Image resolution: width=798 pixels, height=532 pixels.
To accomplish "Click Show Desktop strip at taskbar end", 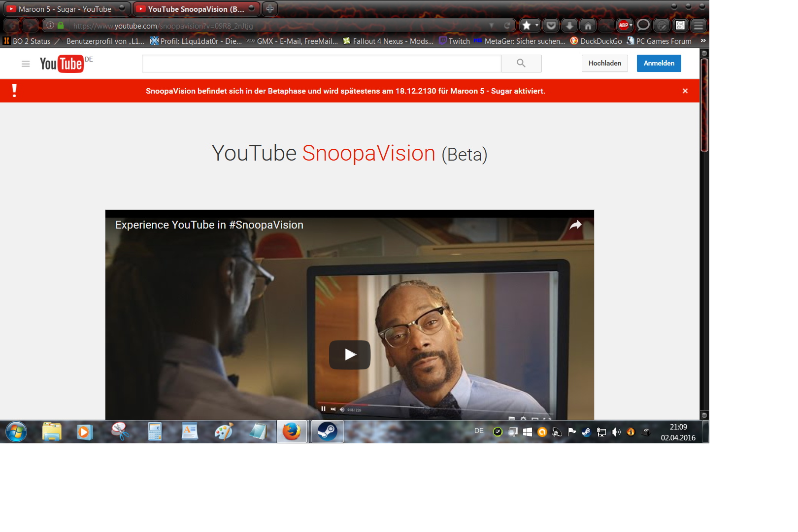I will (705, 432).
